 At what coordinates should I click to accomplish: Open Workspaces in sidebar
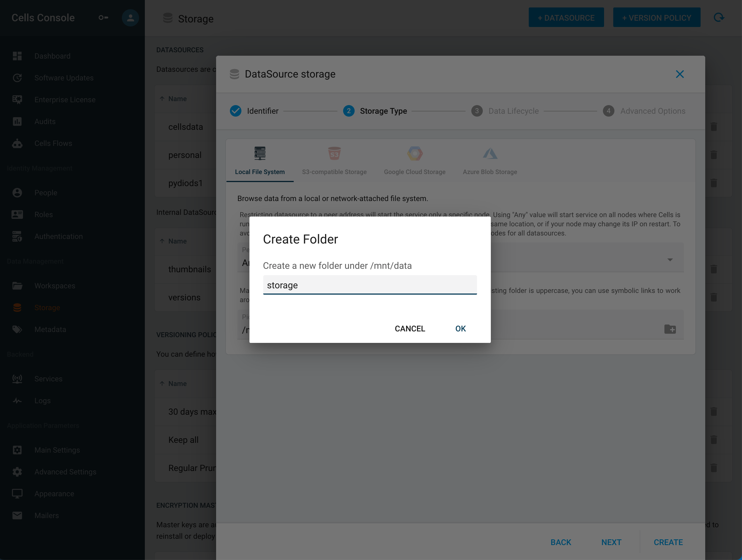55,286
